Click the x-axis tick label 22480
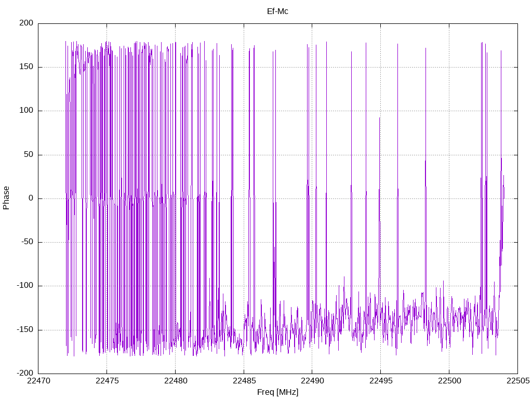The width and height of the screenshot is (532, 399). [176, 381]
